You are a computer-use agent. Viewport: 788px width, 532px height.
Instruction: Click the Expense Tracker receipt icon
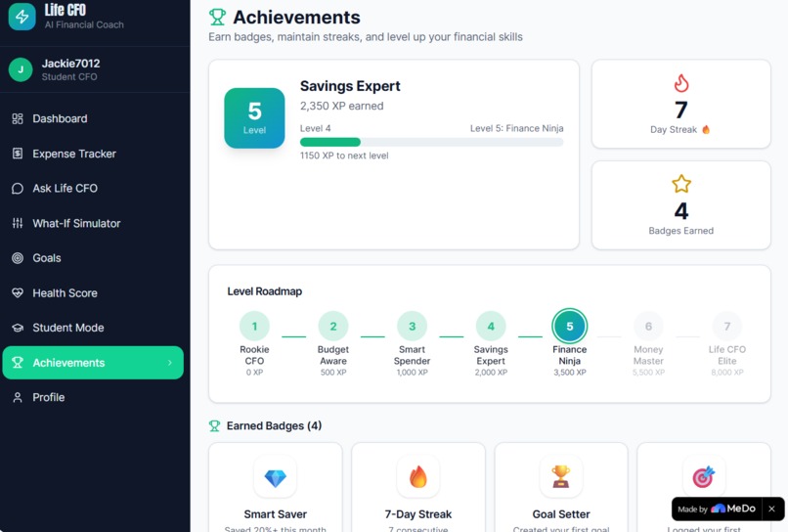point(18,154)
